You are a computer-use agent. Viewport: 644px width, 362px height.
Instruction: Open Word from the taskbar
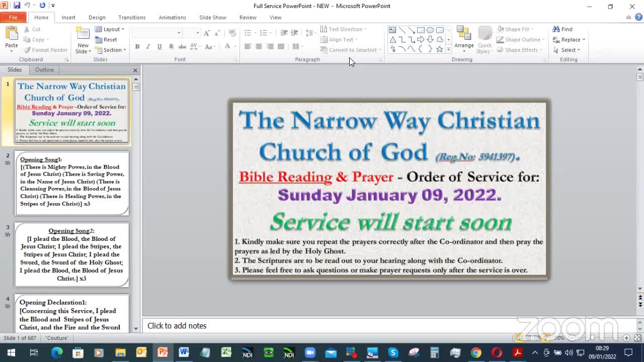point(184,352)
